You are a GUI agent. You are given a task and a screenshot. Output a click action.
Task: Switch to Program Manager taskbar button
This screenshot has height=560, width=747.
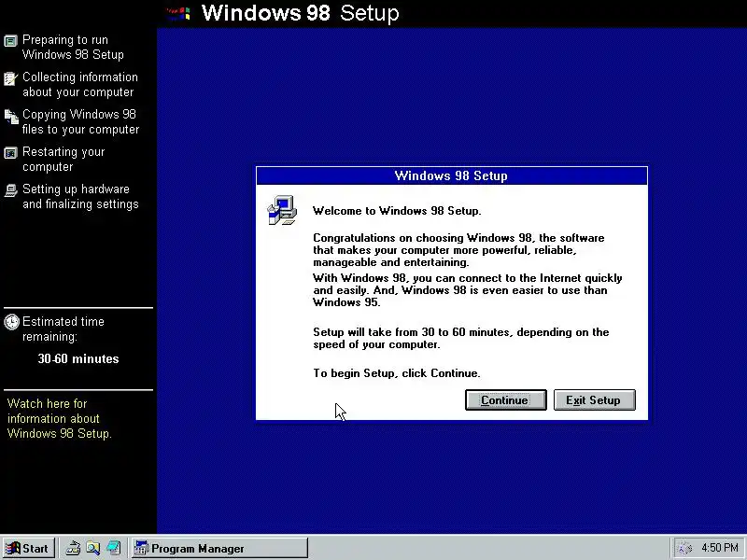(219, 549)
